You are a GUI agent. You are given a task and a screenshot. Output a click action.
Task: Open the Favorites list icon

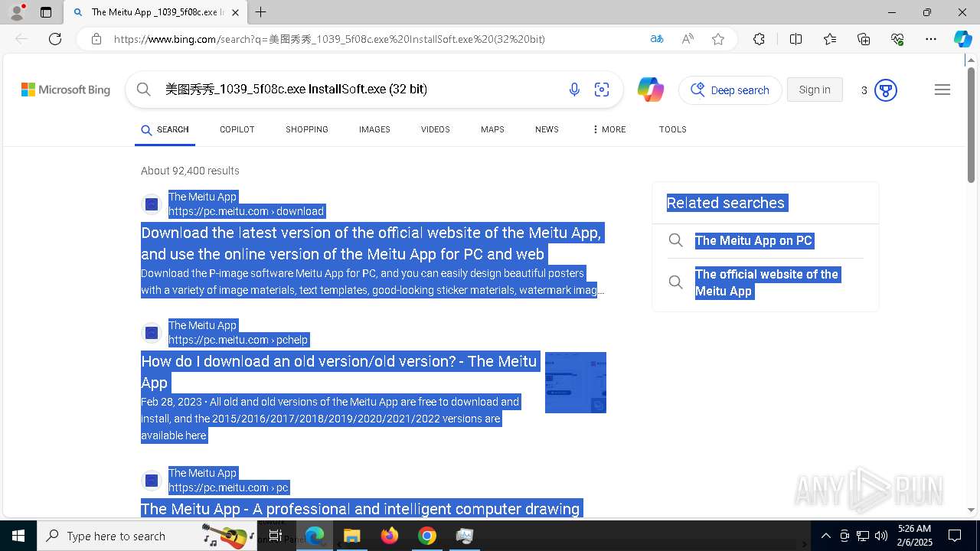point(830,39)
